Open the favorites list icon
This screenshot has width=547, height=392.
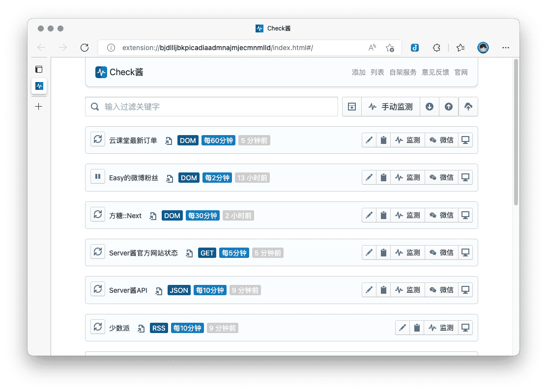461,48
